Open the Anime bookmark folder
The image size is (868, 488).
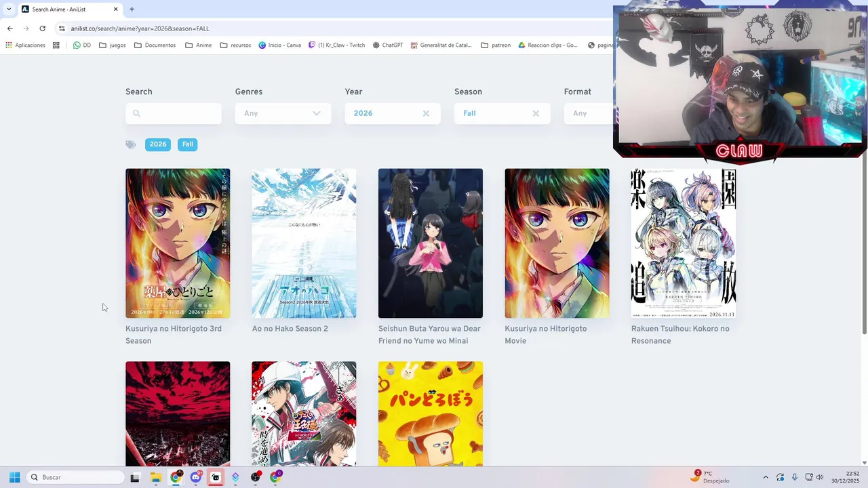[x=198, y=45]
